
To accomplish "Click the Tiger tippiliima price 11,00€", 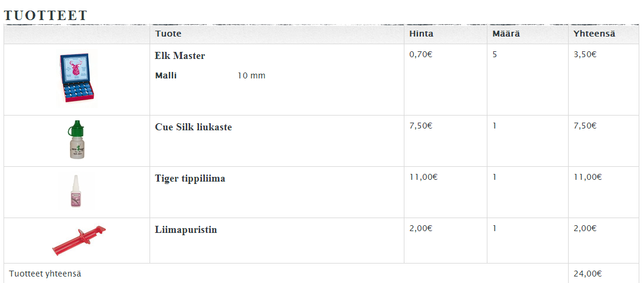I will pyautogui.click(x=423, y=177).
